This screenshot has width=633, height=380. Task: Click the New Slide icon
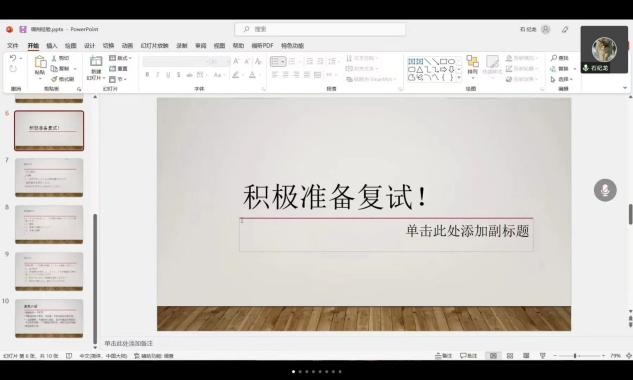[x=96, y=61]
